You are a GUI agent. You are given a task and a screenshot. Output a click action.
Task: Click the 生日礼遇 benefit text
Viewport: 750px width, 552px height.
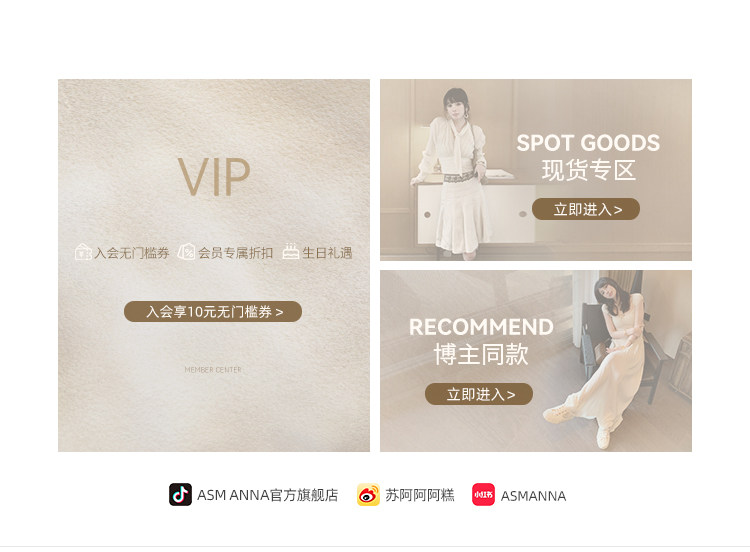click(x=327, y=253)
